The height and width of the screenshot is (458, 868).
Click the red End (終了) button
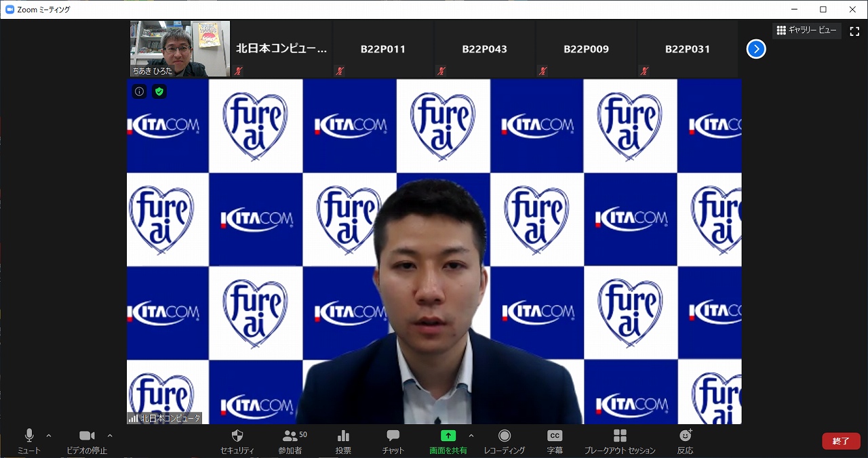(x=841, y=441)
